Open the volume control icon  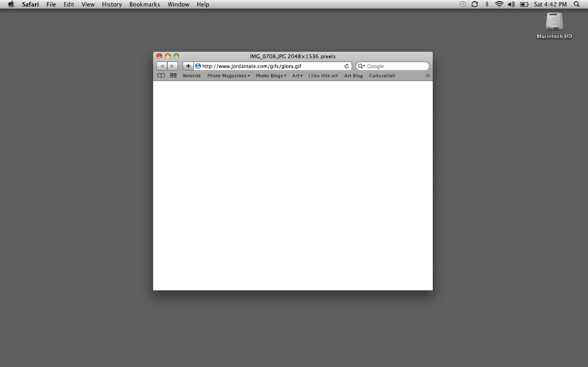tap(511, 4)
